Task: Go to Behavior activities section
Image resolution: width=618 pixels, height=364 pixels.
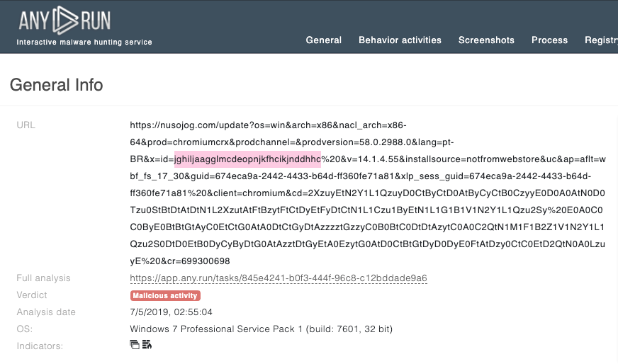Action: click(400, 40)
